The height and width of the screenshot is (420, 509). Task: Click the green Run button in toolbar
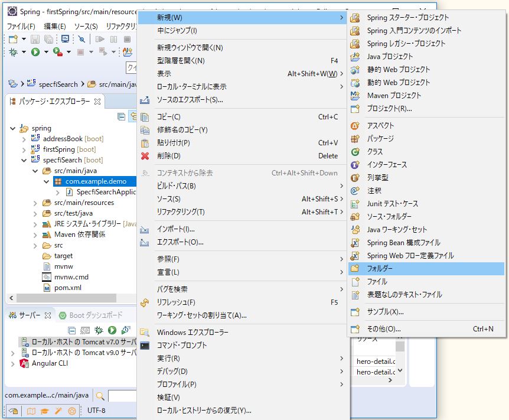pos(35,52)
